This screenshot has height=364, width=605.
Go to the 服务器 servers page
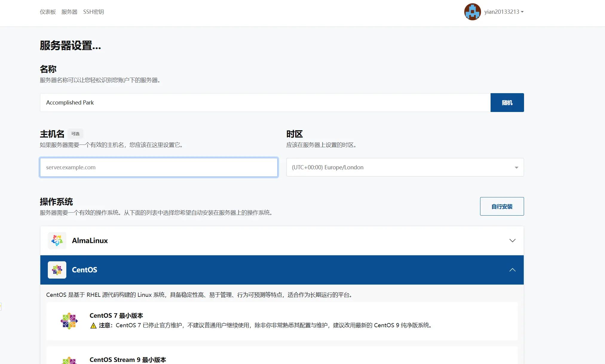[69, 12]
